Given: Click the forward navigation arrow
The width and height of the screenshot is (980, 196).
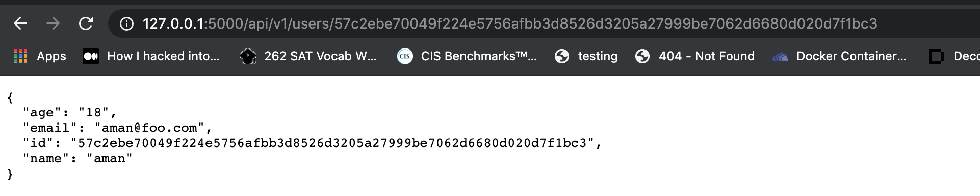Looking at the screenshot, I should [x=53, y=23].
